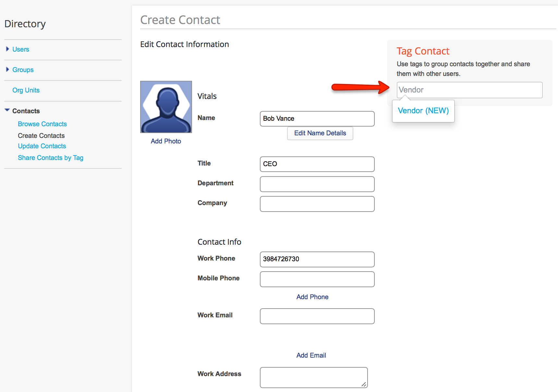This screenshot has width=558, height=392.
Task: Focus the Name field containing Bob Vance
Action: (x=317, y=119)
